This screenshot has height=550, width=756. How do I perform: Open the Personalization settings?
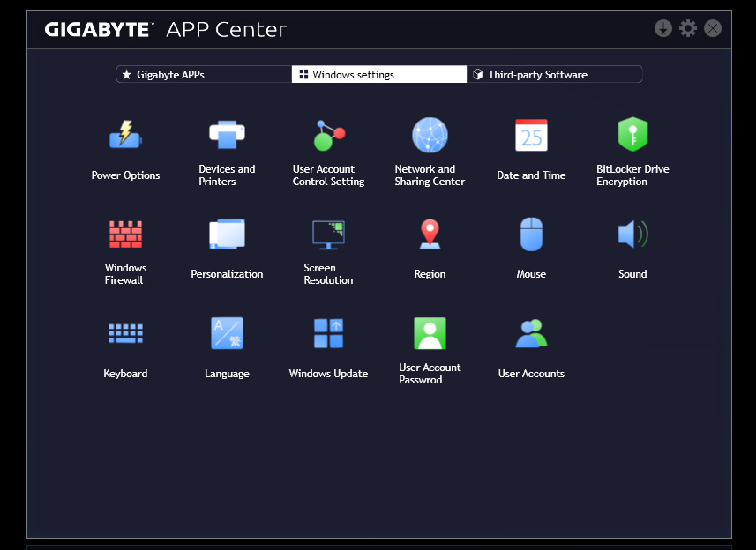coord(227,235)
